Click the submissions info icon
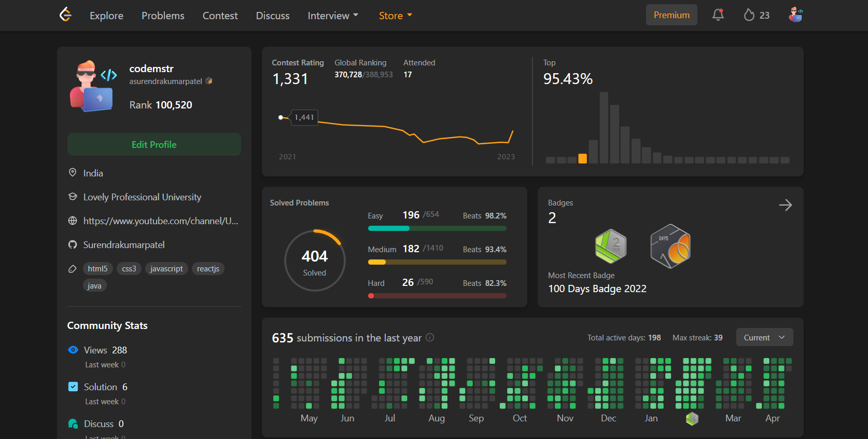The image size is (868, 439). tap(430, 337)
